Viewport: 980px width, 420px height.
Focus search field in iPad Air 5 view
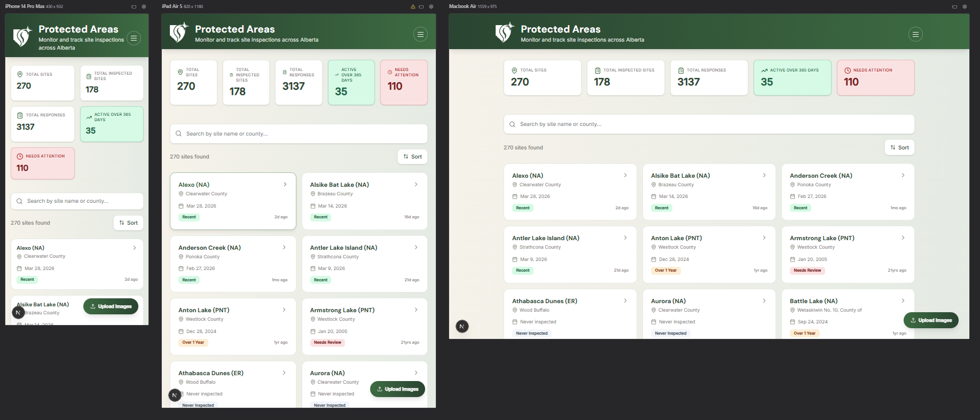pos(299,134)
